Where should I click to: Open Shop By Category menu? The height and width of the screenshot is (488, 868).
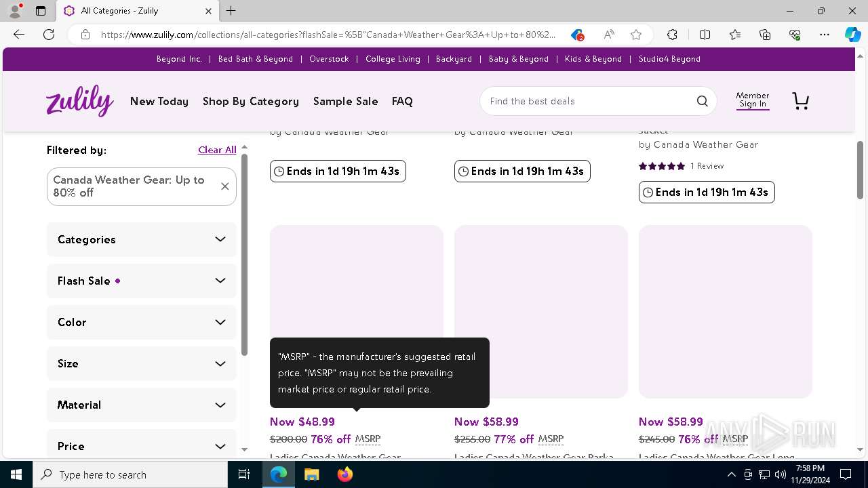(251, 101)
